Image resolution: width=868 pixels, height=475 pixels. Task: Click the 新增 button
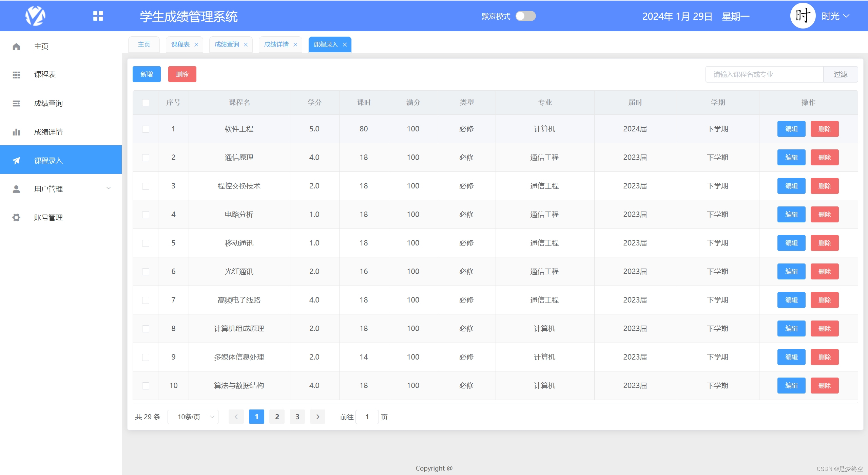pos(146,74)
